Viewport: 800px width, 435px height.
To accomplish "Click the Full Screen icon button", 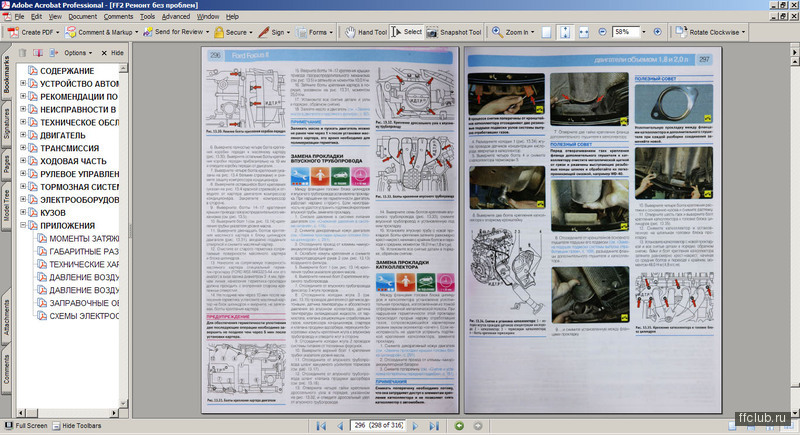I will click(x=9, y=425).
